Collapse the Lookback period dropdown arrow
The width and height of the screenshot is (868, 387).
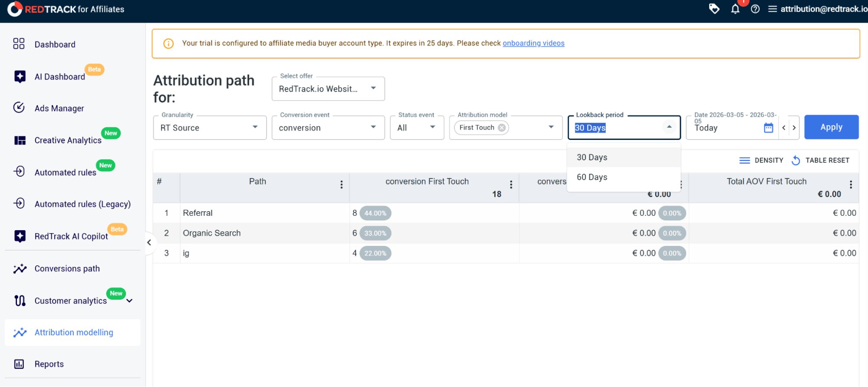coord(669,127)
